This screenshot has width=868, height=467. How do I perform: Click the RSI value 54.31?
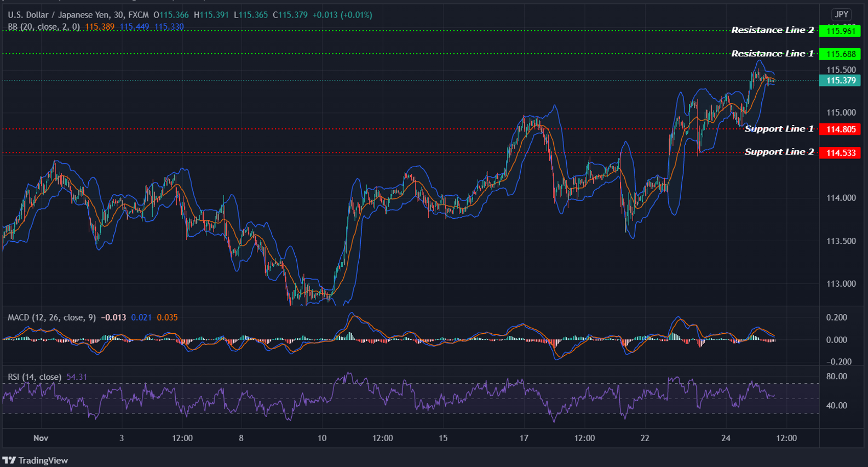[77, 377]
